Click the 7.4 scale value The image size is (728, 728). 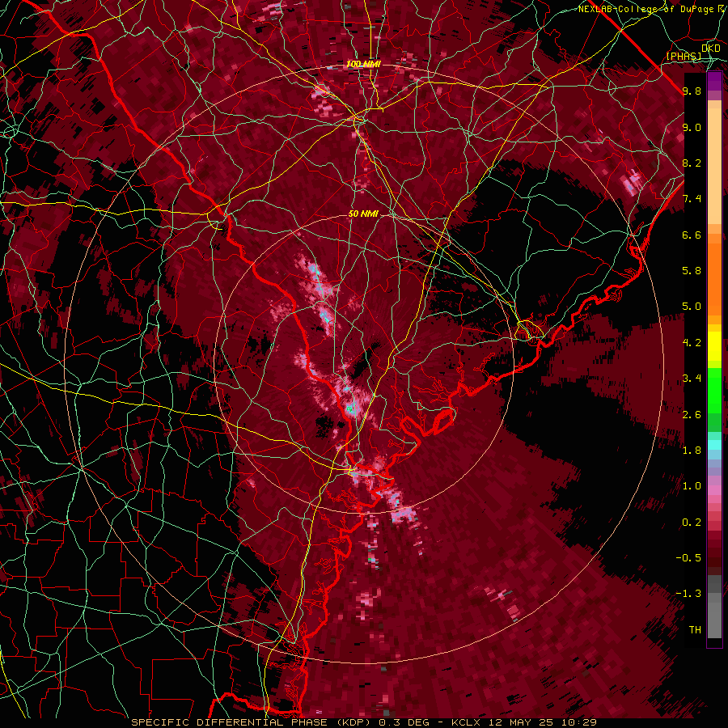(x=692, y=199)
